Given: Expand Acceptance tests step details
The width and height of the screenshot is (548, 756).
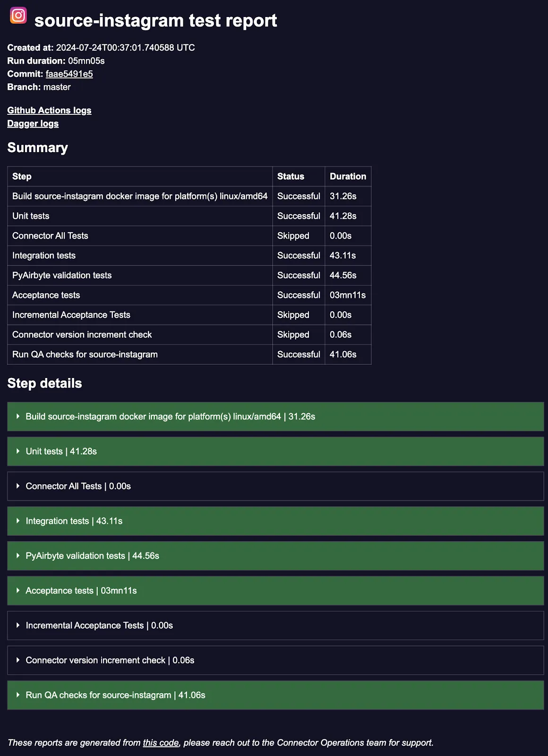Looking at the screenshot, I should point(275,591).
